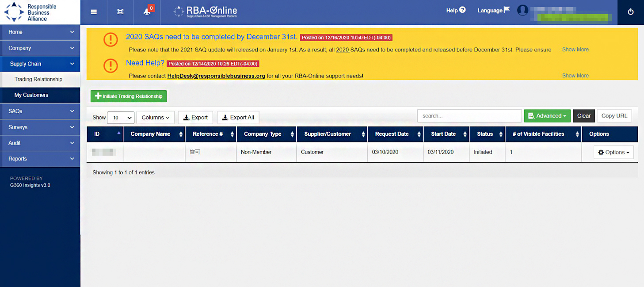
Task: Open the Advanced search dropdown
Action: coord(547,116)
